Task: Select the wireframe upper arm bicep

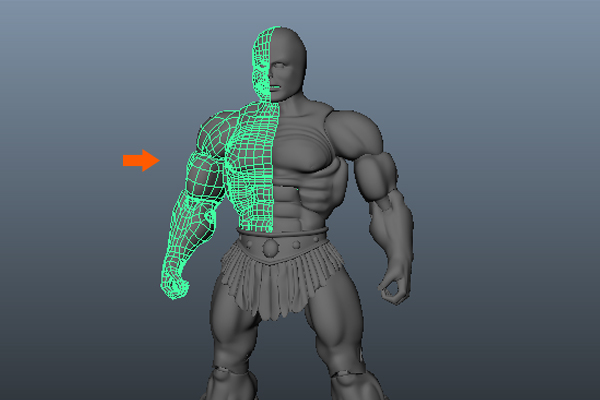Action: click(205, 176)
